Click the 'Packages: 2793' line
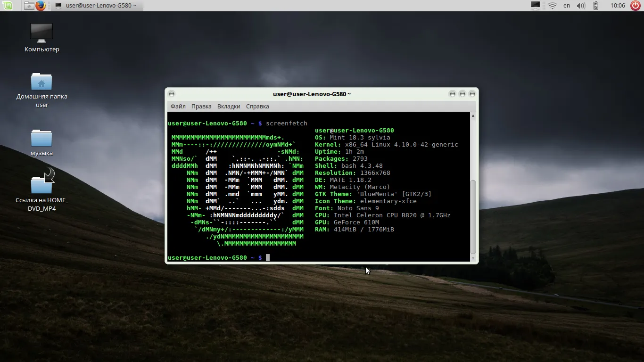The image size is (644, 362). click(x=341, y=159)
